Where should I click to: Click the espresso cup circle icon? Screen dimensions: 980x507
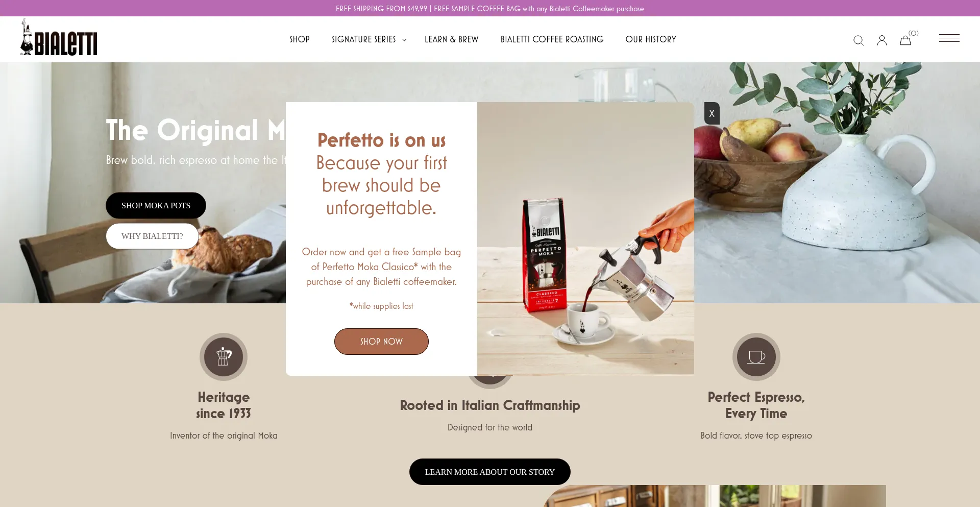point(756,356)
